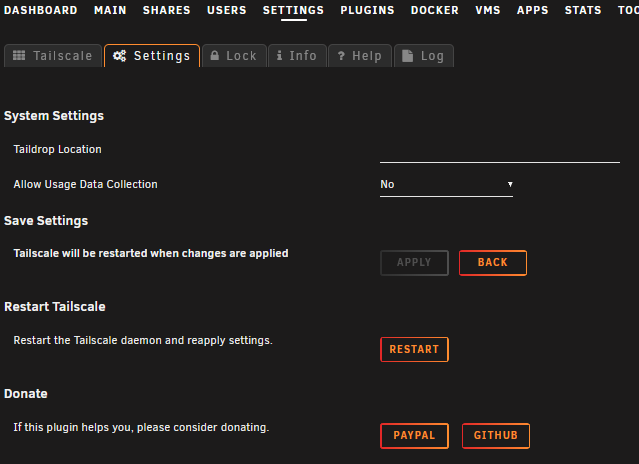Select the Settings tab label

162,56
